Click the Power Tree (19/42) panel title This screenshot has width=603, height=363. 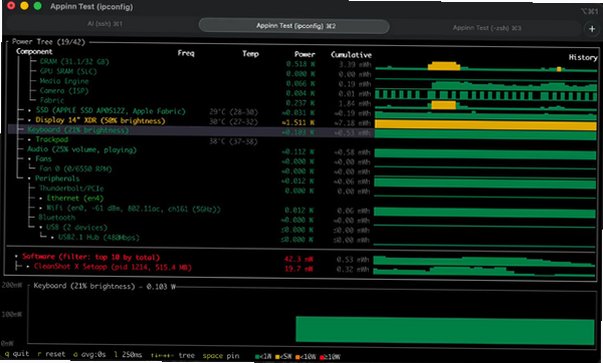[x=48, y=42]
